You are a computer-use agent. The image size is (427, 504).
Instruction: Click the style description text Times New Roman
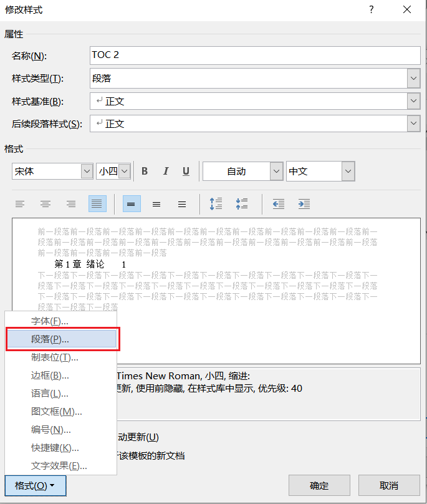point(159,376)
